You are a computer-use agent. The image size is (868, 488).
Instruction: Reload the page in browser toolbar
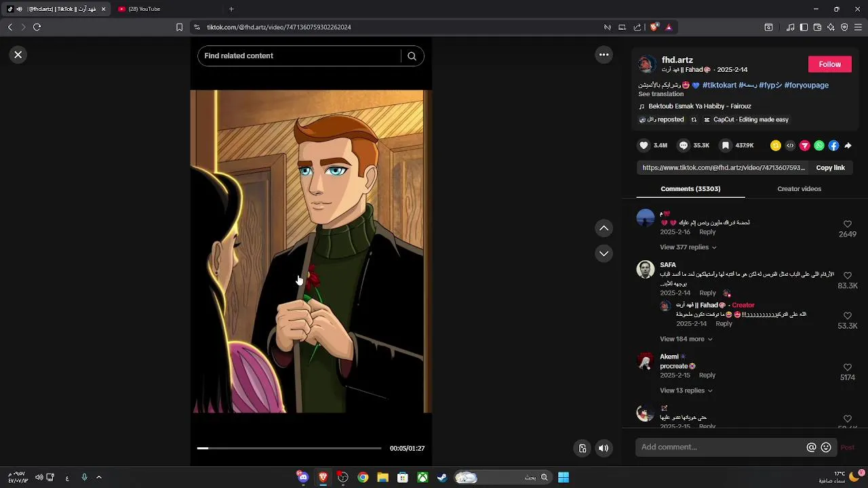[37, 27]
